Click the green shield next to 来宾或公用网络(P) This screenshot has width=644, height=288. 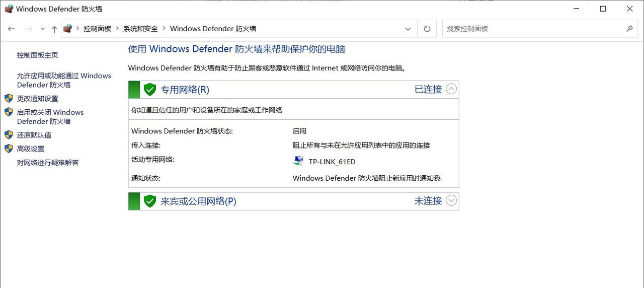coord(150,201)
